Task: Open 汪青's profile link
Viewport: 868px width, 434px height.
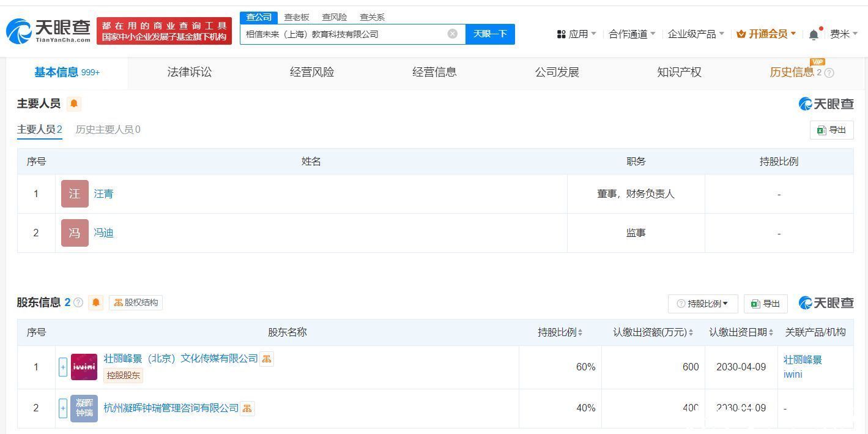Action: click(x=103, y=194)
